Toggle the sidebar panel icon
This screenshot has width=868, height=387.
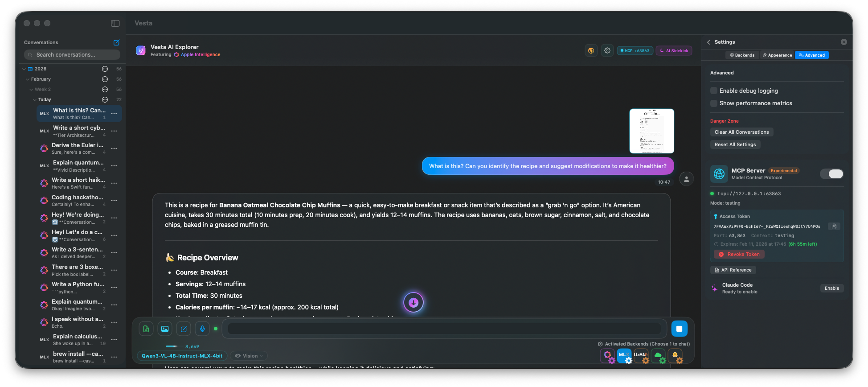pos(115,23)
